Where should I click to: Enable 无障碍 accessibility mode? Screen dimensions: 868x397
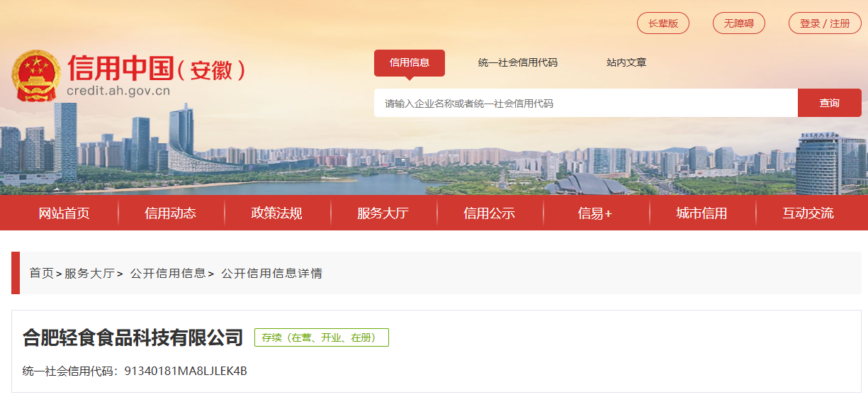pyautogui.click(x=739, y=23)
